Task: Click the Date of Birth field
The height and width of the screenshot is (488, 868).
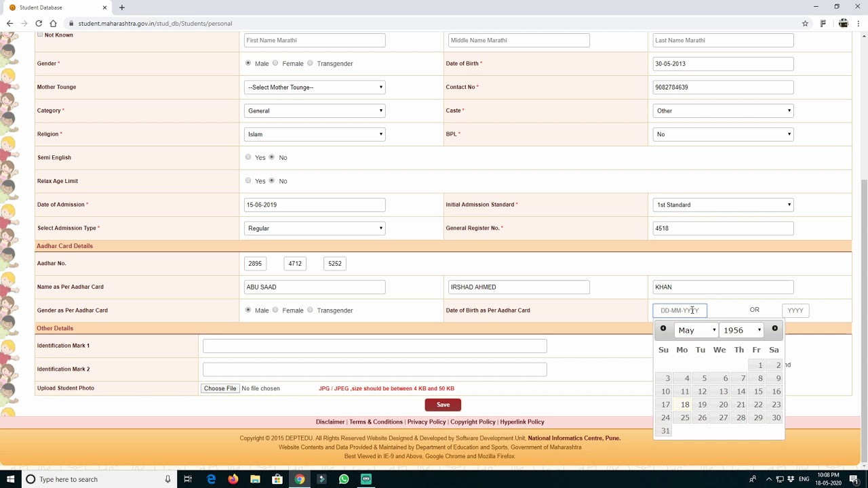Action: (723, 64)
